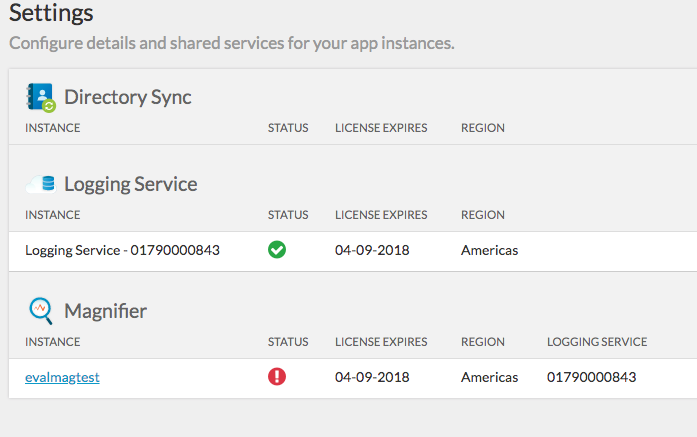Click the 01790000843 value in evalmagtest row

591,377
